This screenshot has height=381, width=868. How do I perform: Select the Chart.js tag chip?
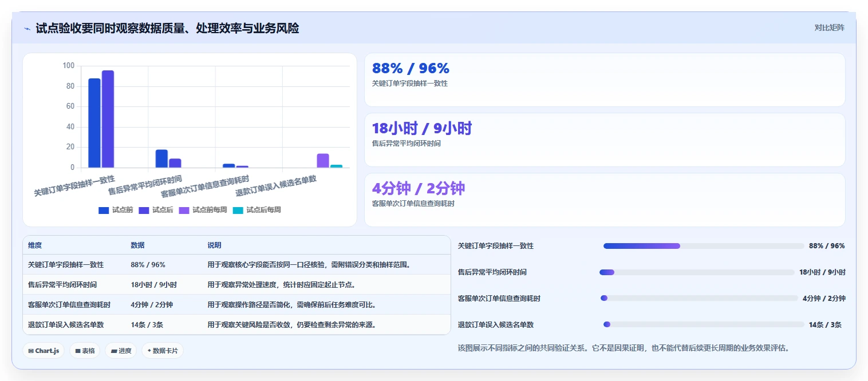click(x=44, y=351)
